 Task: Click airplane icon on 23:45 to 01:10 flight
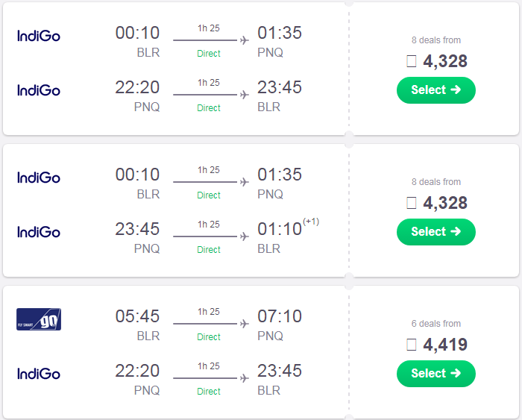pos(245,236)
